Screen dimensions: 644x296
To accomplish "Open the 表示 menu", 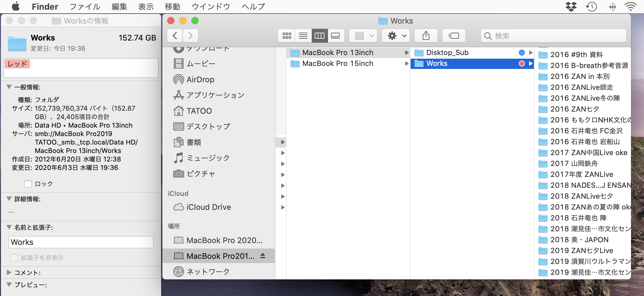I will click(146, 6).
